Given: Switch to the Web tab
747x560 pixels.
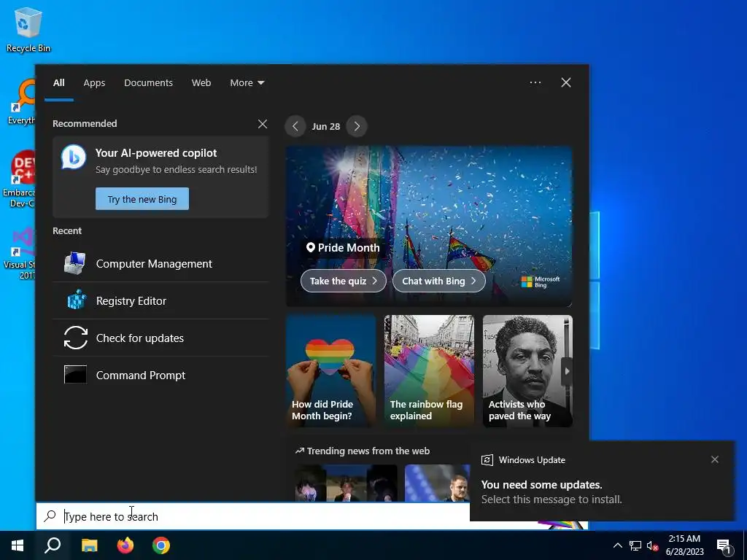Looking at the screenshot, I should click(201, 83).
